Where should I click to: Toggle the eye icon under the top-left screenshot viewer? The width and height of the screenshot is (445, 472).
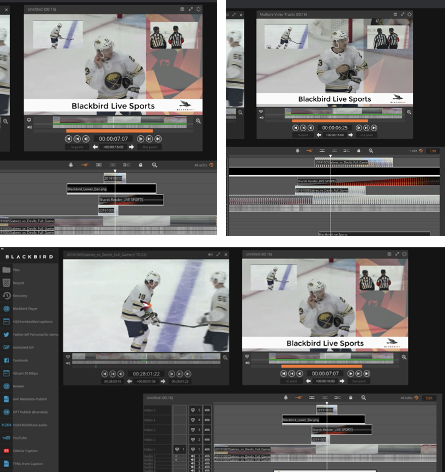coord(29,120)
